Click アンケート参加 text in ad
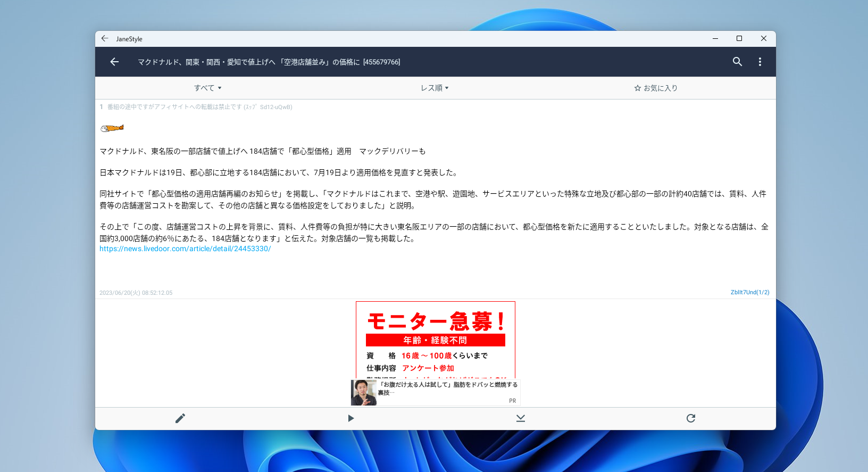 coord(428,368)
